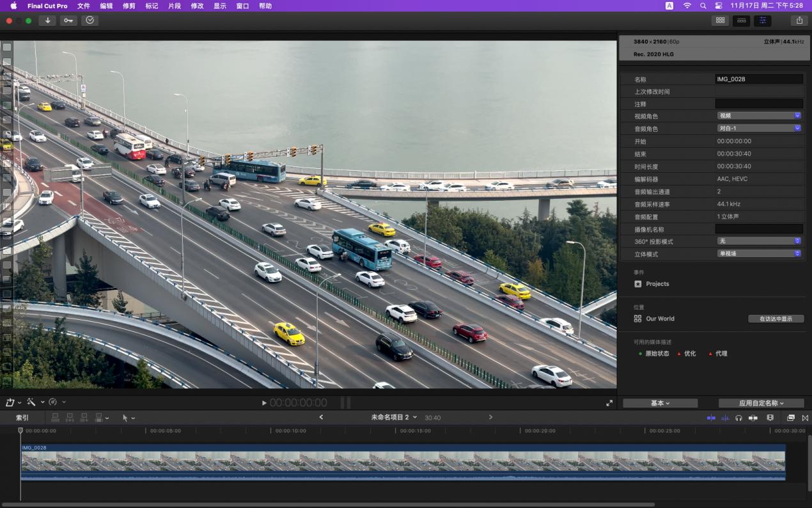The width and height of the screenshot is (812, 508).
Task: Click the 名称 field containing IMG_0028
Action: (x=759, y=79)
